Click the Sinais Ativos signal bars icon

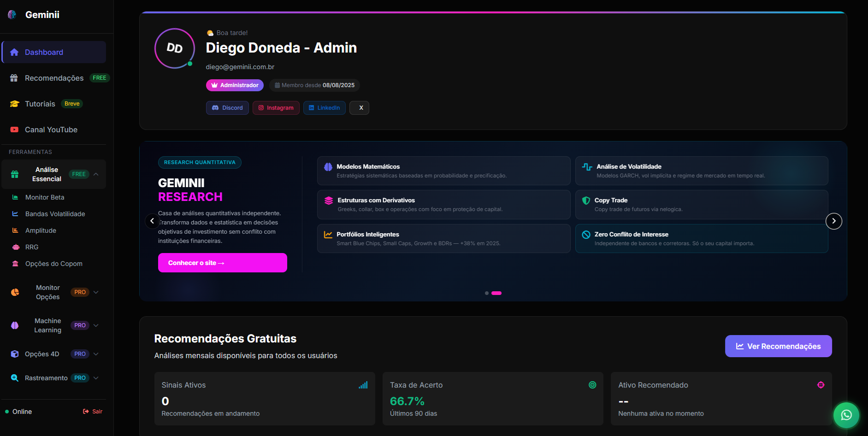pos(363,385)
